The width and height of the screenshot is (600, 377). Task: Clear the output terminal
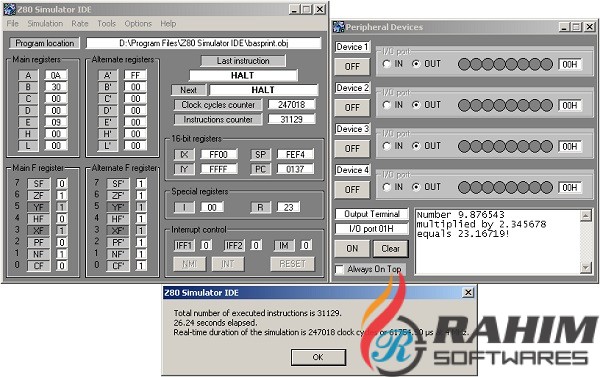pyautogui.click(x=390, y=248)
